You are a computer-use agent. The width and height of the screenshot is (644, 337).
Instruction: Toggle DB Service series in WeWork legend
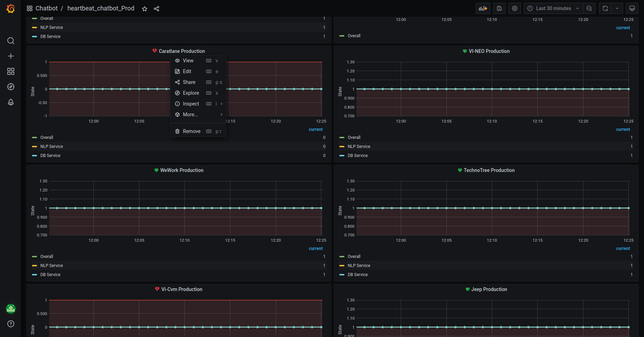(x=50, y=275)
